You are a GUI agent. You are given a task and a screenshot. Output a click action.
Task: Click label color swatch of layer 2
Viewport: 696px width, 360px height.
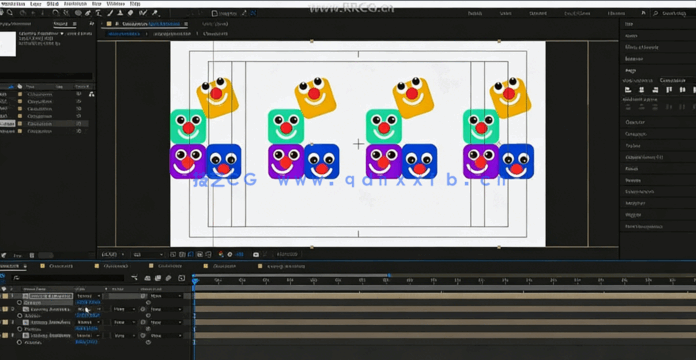click(5, 309)
